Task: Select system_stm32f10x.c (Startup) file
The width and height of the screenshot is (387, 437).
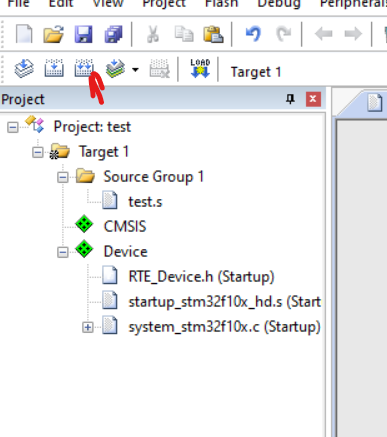Action: point(225,327)
